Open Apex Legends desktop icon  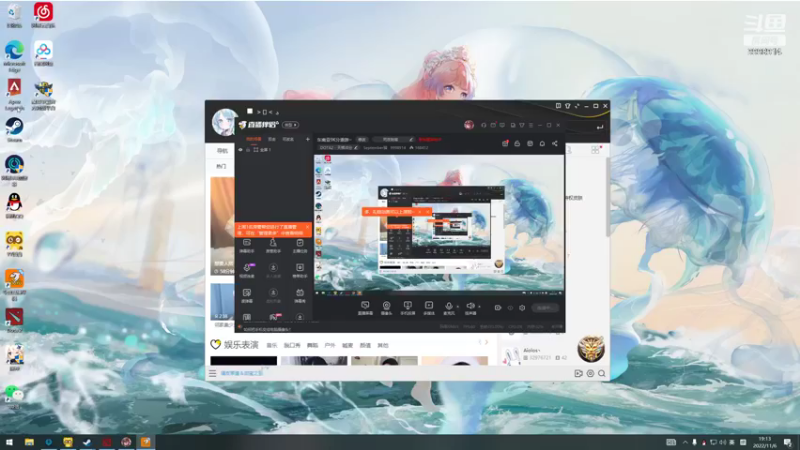pos(14,94)
